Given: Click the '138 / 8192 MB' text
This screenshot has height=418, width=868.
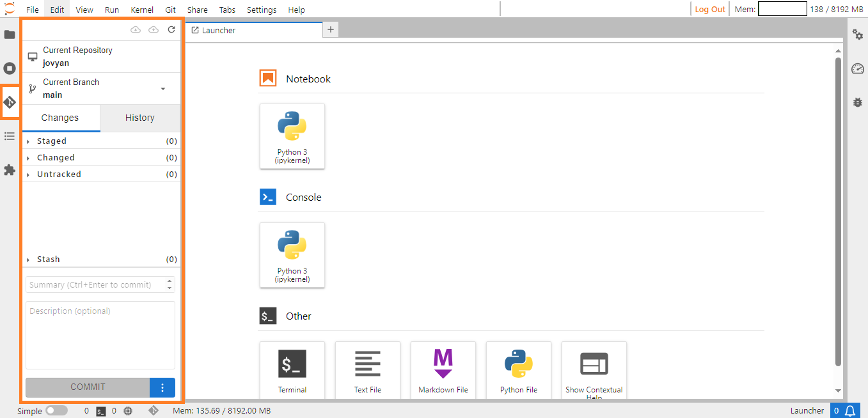Looking at the screenshot, I should point(837,10).
